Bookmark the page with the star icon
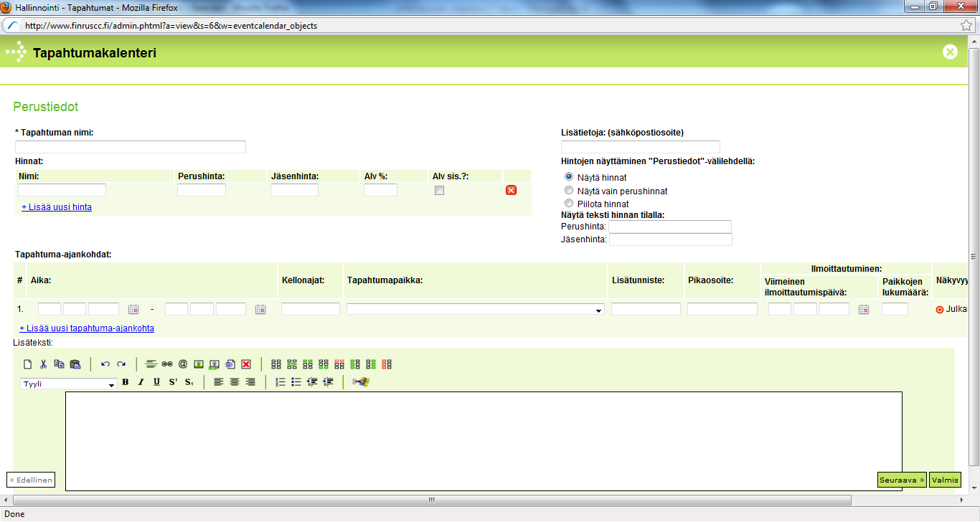Screen dimensions: 980x522 click(966, 25)
